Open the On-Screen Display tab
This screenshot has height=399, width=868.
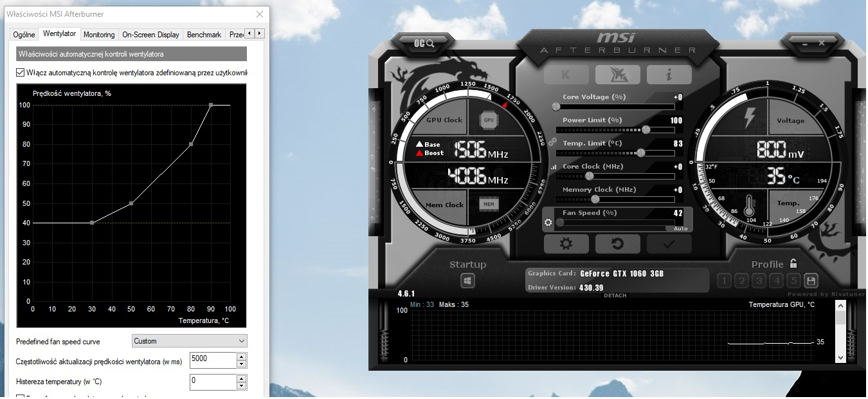point(150,35)
